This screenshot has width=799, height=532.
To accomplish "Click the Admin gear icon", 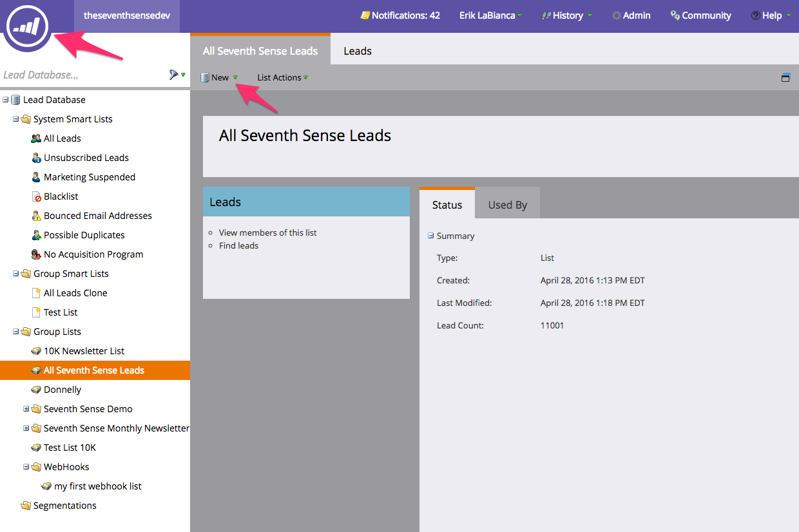I will tap(616, 15).
